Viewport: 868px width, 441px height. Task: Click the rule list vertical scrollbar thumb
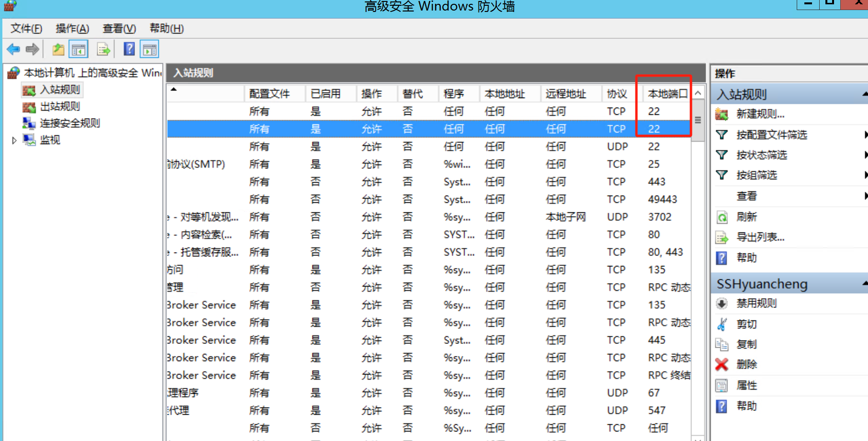point(698,121)
